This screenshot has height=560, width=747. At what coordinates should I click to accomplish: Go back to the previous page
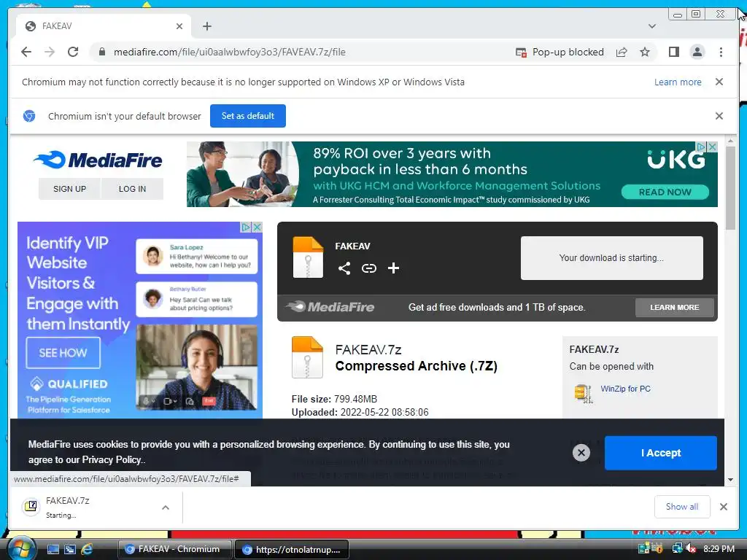point(26,52)
